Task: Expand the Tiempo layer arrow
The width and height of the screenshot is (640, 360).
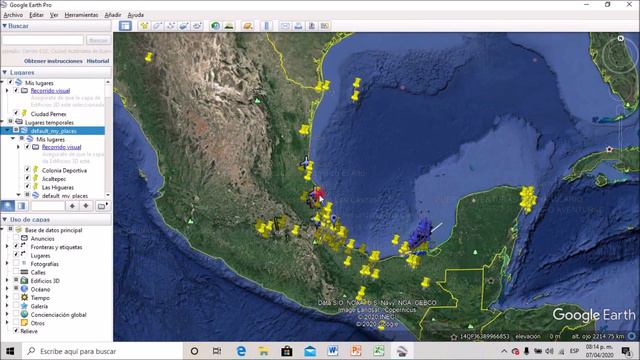Action: click(x=7, y=298)
